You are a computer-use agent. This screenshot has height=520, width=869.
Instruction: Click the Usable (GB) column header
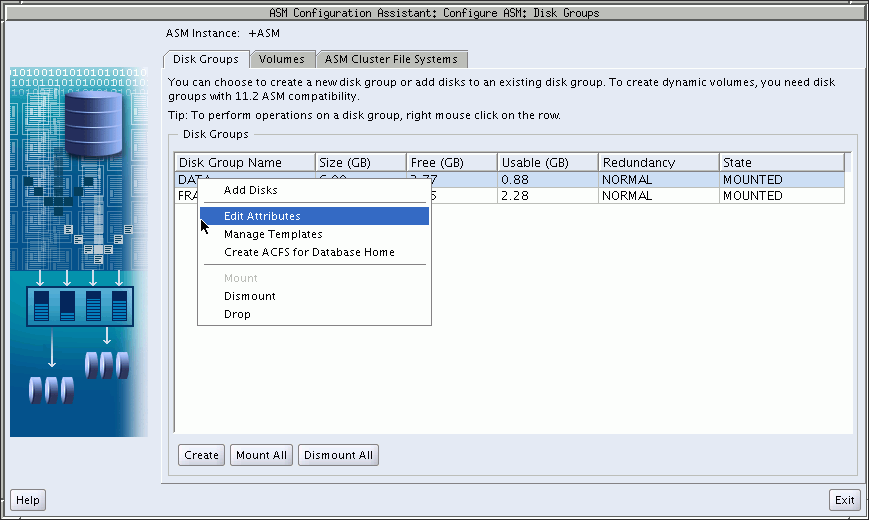coord(548,162)
